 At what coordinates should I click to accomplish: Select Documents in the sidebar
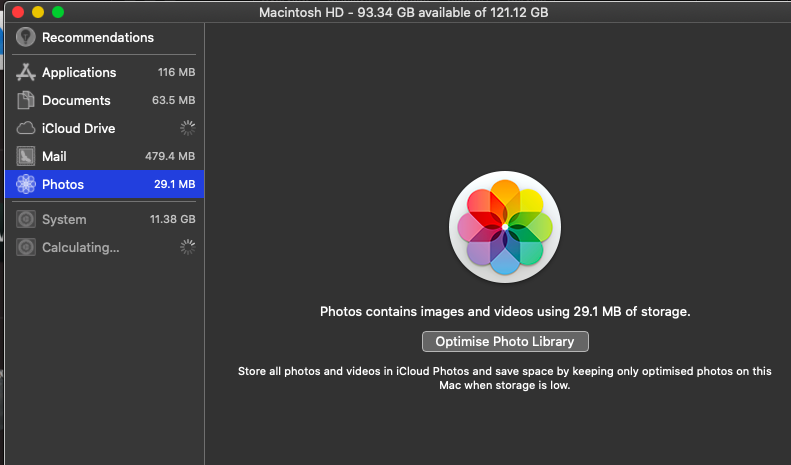pyautogui.click(x=104, y=100)
